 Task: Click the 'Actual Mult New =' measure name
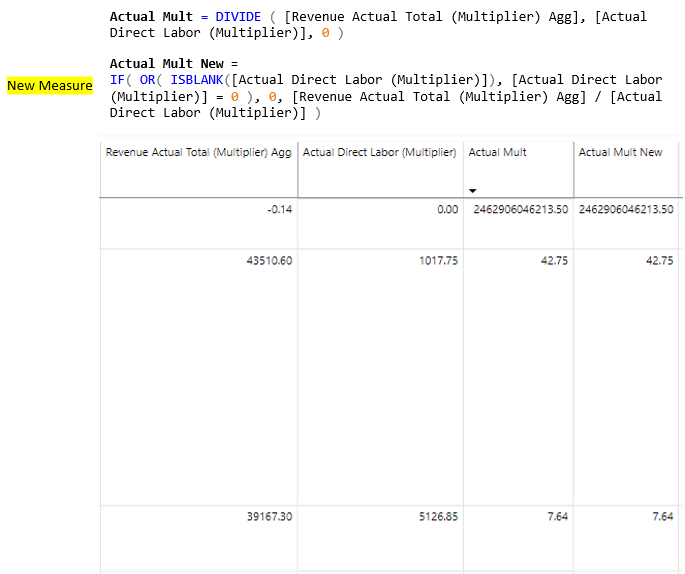click(174, 64)
